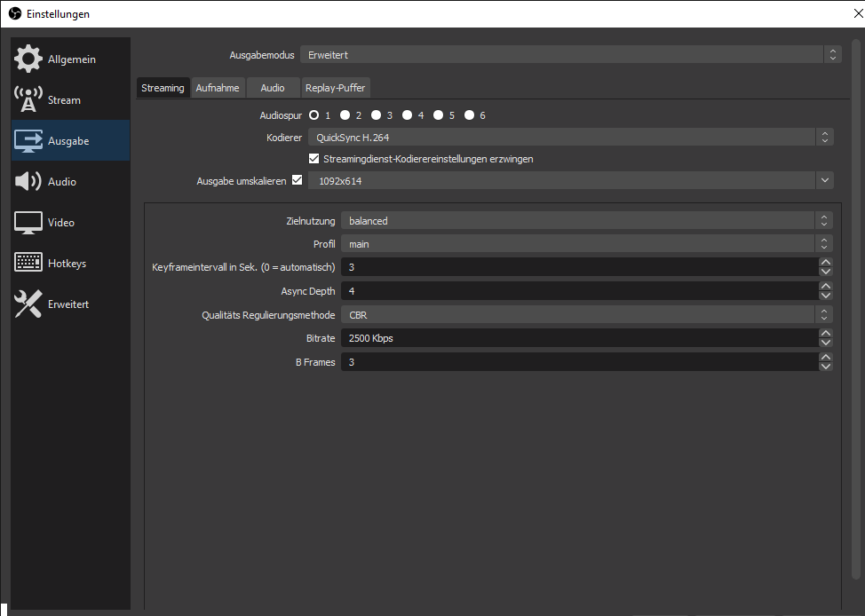
Task: Choose audio track 6 radio button
Action: (468, 115)
